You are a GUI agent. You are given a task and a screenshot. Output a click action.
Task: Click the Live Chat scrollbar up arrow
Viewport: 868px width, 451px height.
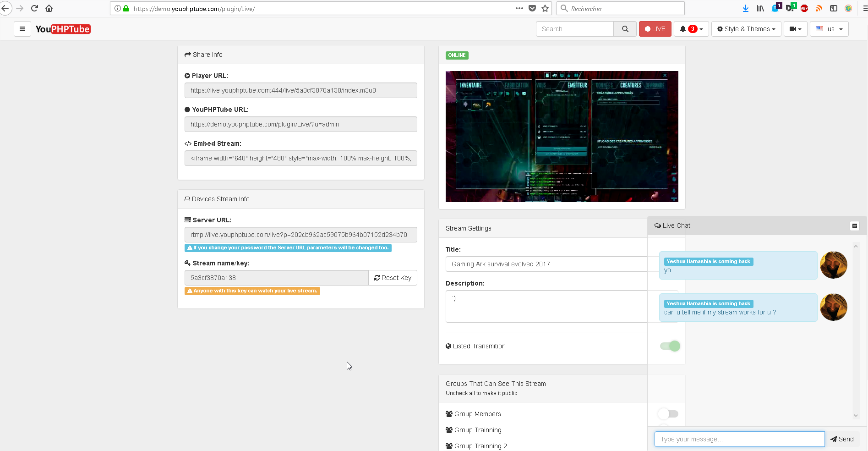pyautogui.click(x=856, y=246)
